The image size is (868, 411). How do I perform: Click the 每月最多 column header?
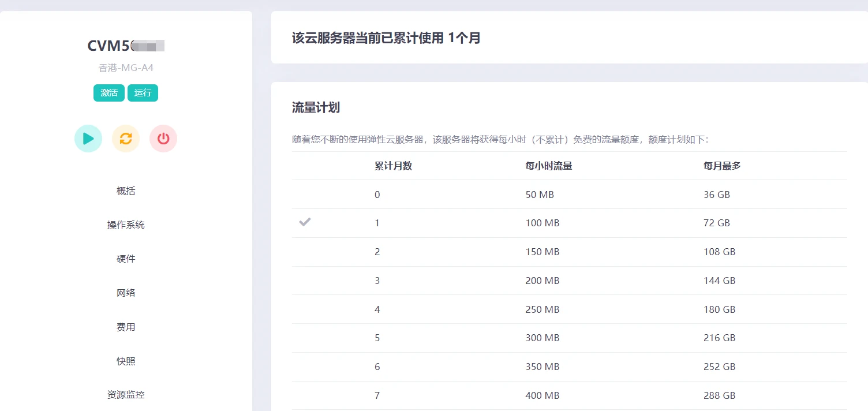(x=722, y=166)
